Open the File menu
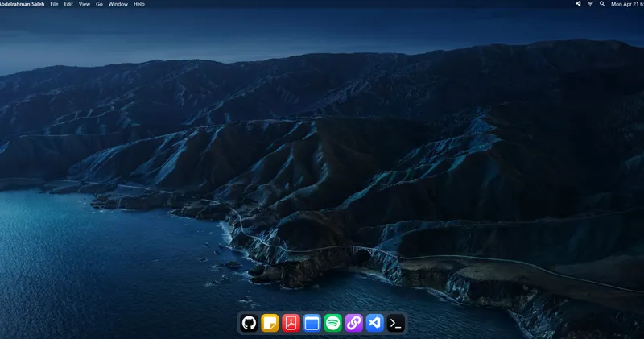Screen dimensions: 644x339 tap(54, 4)
